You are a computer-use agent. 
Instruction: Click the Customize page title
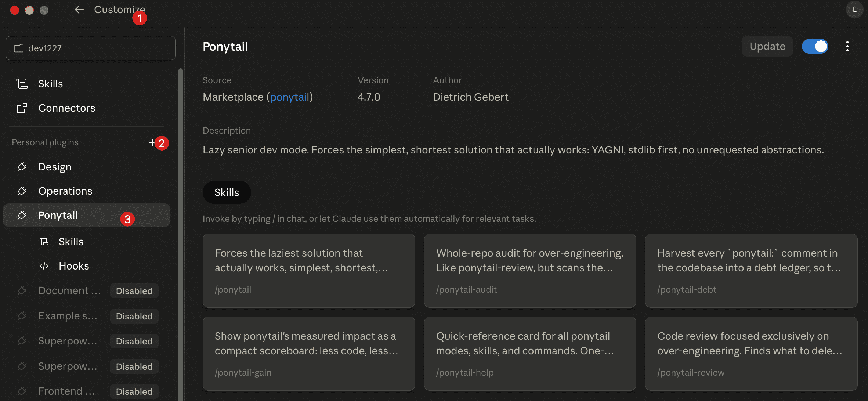coord(120,10)
